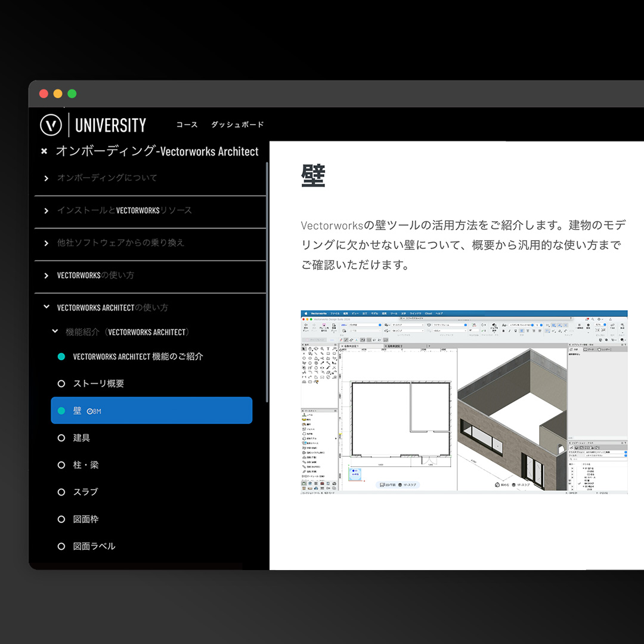Open the 図面枠 lesson
Screen dimensions: 644x644
click(86, 519)
